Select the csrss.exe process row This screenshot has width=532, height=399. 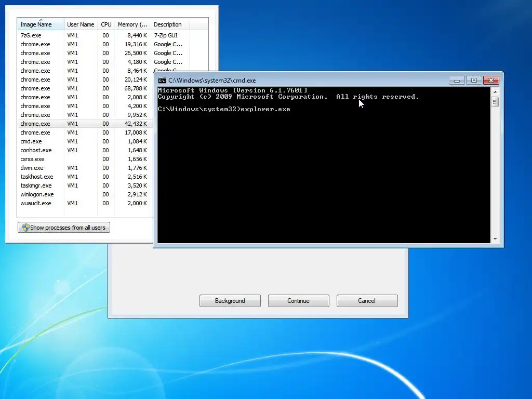point(85,159)
